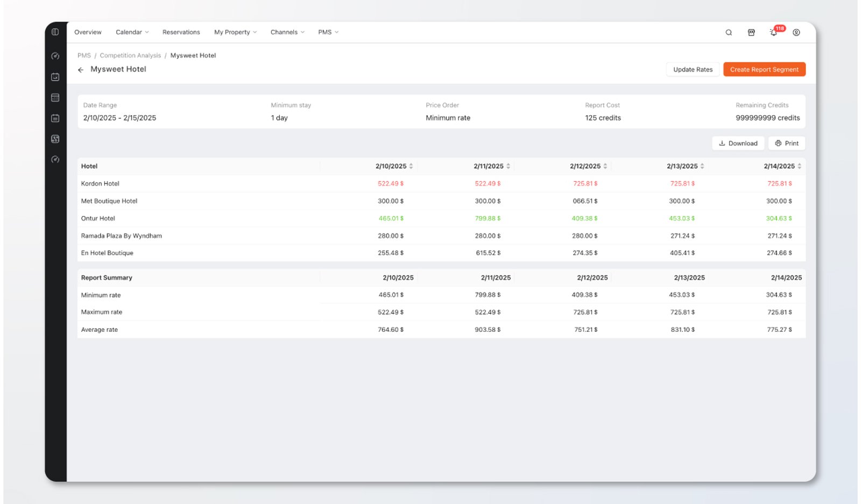Screen dimensions: 861x504
Task: Open the marketplace store icon
Action: coord(751,32)
